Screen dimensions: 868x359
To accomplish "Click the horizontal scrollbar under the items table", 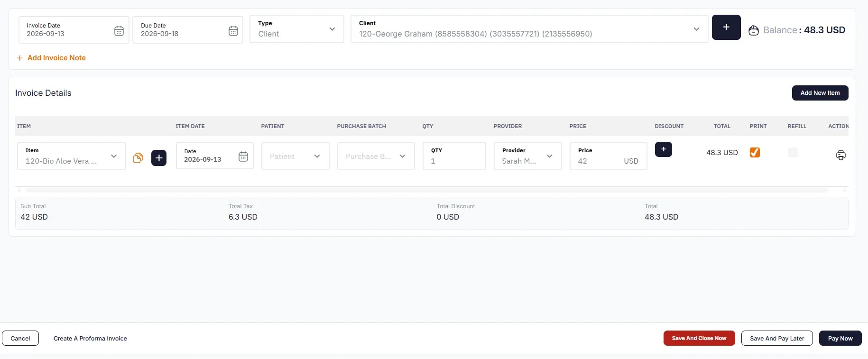I will [427, 190].
